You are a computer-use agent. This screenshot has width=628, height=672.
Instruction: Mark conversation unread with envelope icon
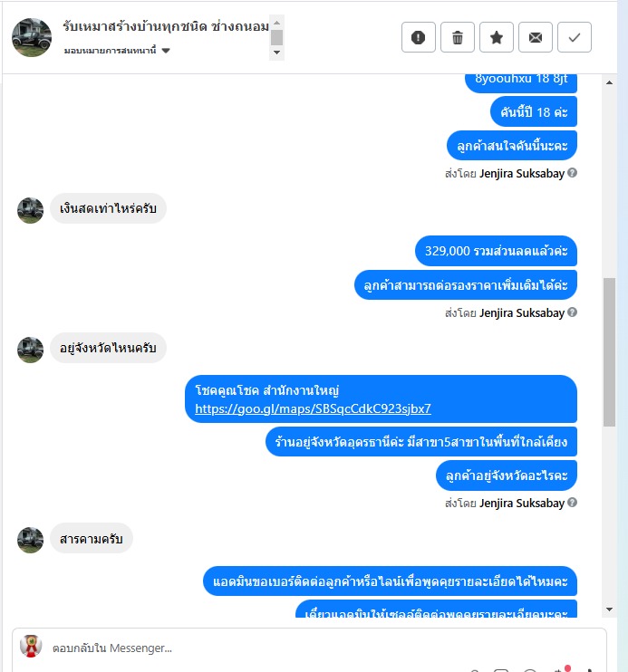pyautogui.click(x=536, y=37)
